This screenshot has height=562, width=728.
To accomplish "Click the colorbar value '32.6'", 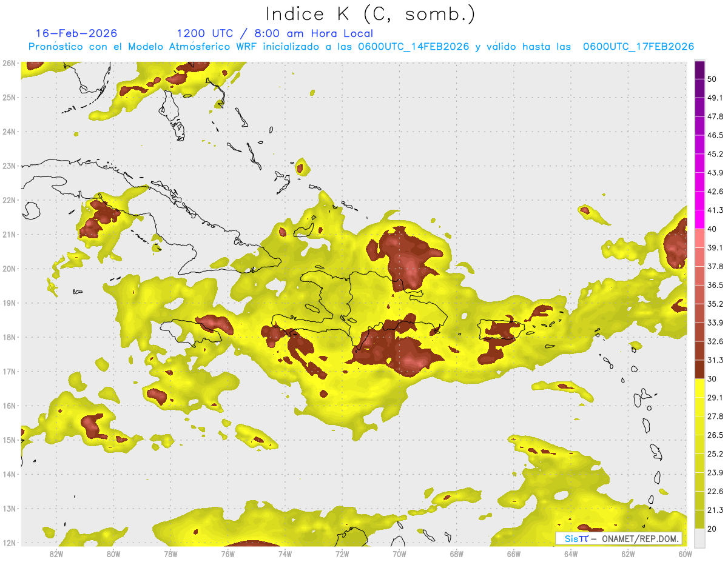I will point(715,341).
